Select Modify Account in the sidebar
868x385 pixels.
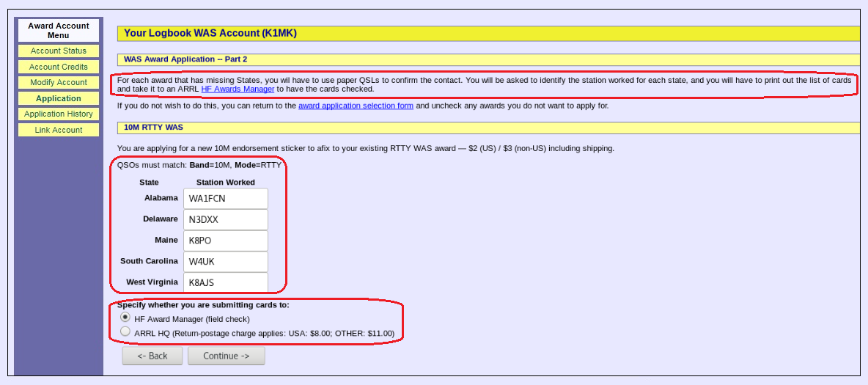click(x=59, y=83)
